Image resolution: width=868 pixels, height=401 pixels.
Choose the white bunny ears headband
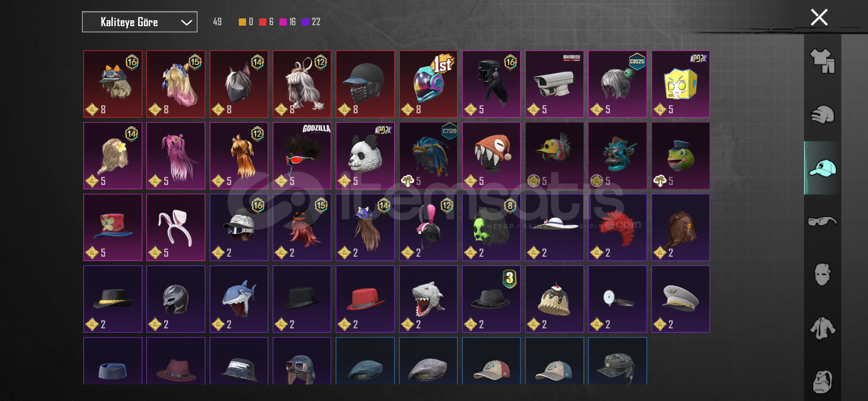(176, 227)
